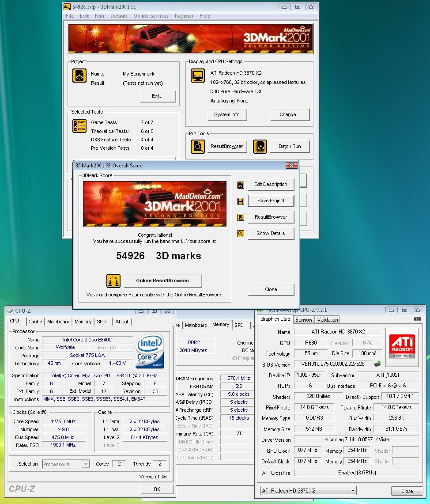Click the icon beside Online ResultBrowser

[113, 281]
